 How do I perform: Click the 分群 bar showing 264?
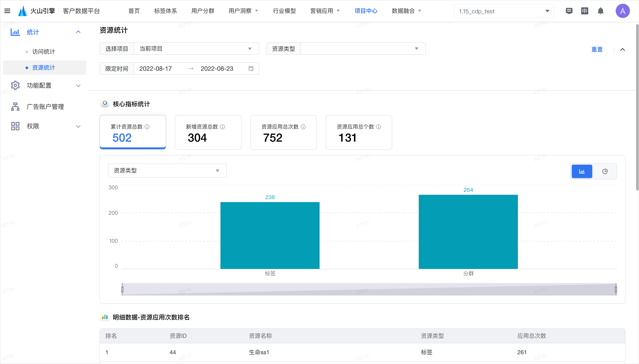pos(468,232)
